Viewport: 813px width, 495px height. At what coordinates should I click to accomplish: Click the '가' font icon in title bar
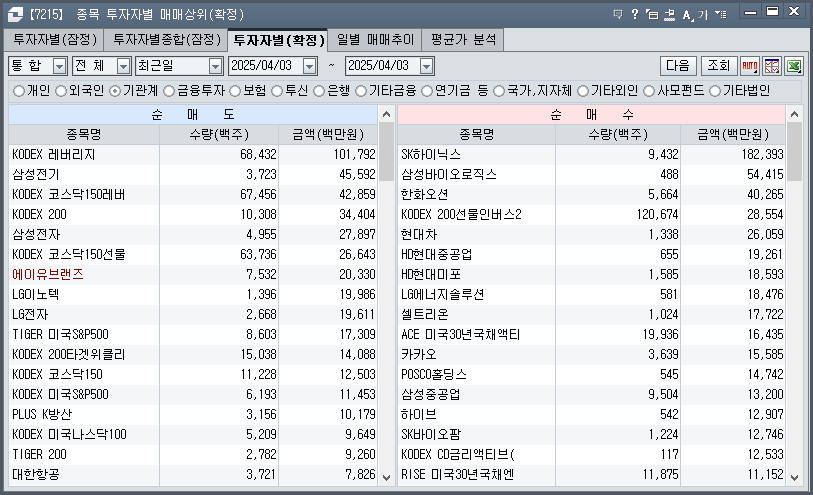coord(703,15)
